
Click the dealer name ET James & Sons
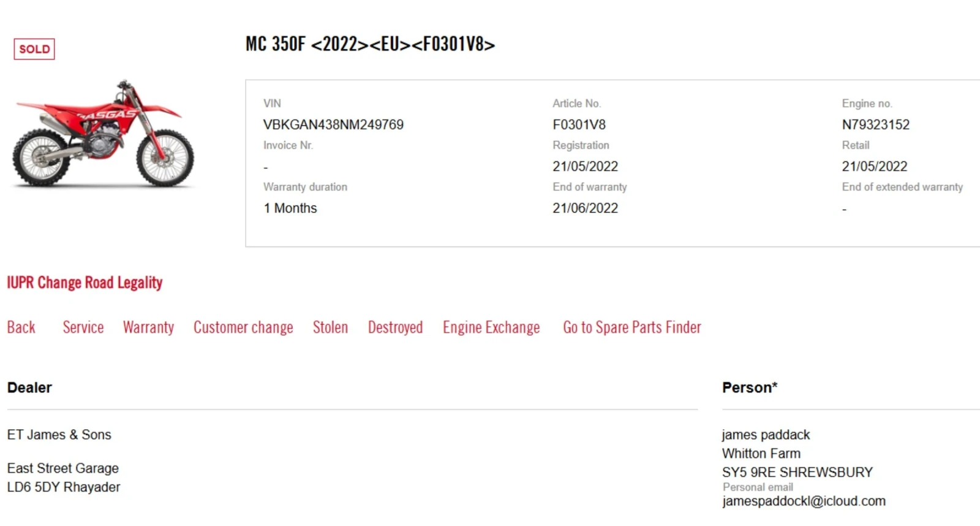(59, 435)
